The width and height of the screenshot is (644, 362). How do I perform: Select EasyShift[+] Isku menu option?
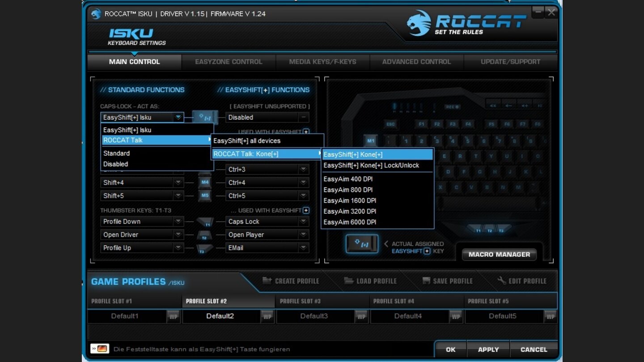[156, 130]
